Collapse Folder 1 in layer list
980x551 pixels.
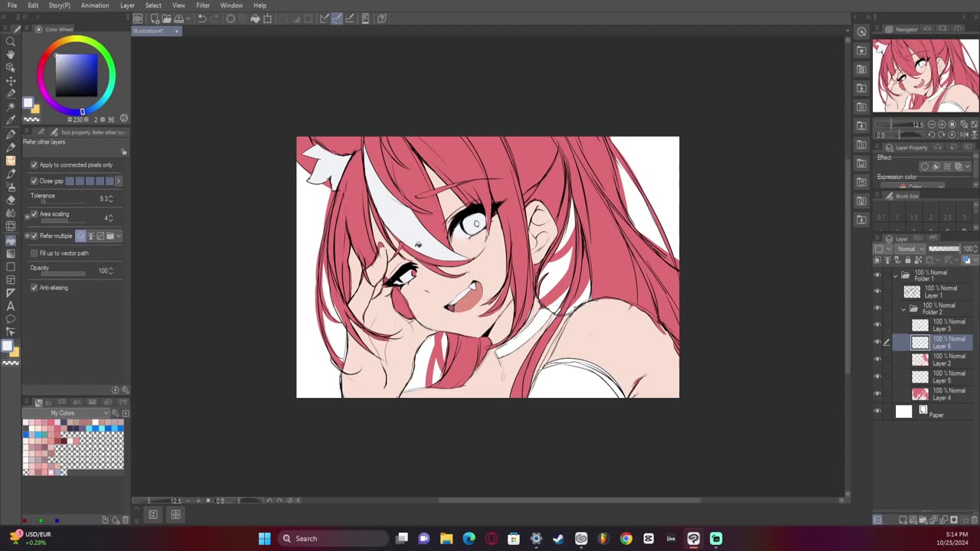[896, 275]
